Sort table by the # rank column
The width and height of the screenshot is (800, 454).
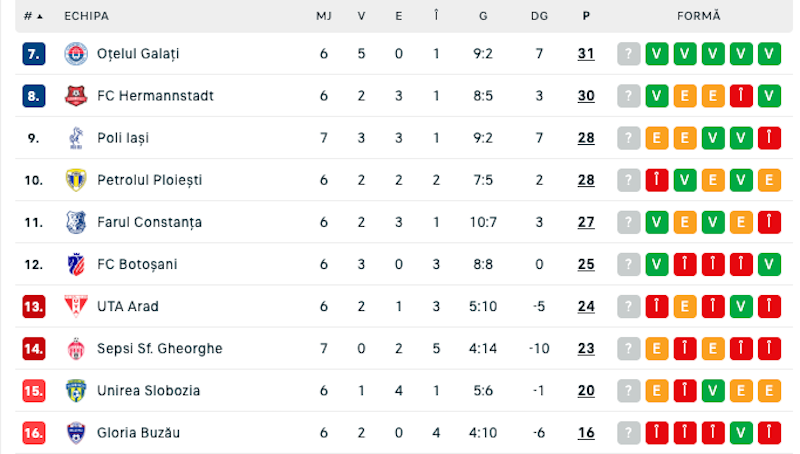coord(33,16)
